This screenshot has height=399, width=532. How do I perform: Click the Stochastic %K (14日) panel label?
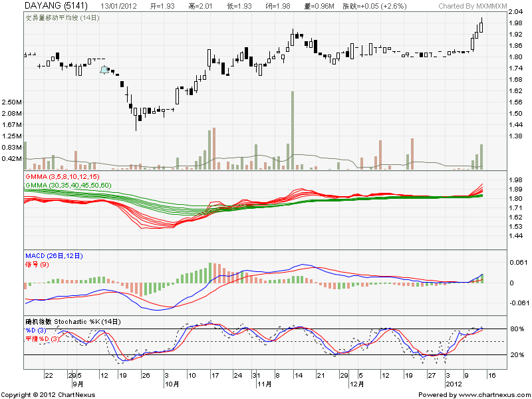click(x=73, y=322)
